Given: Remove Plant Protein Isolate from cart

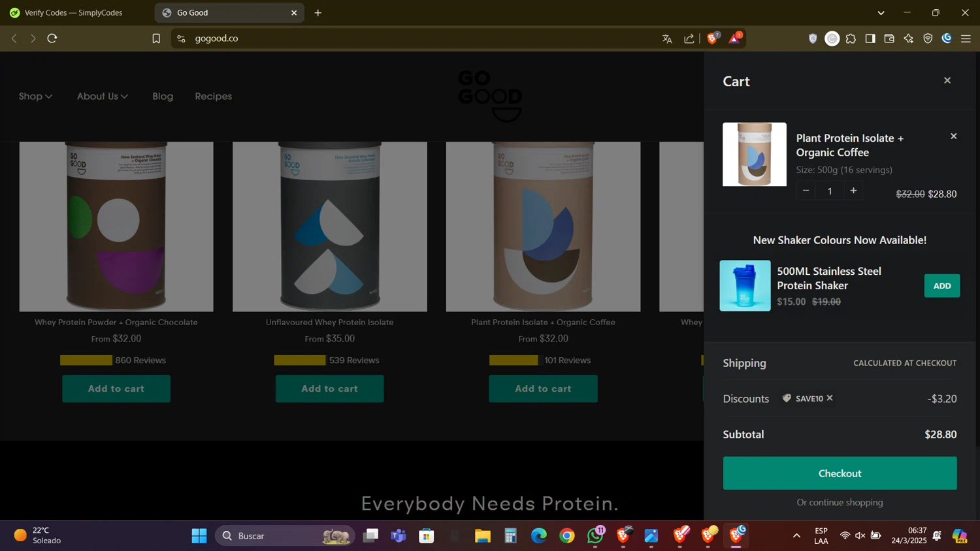Looking at the screenshot, I should point(953,136).
